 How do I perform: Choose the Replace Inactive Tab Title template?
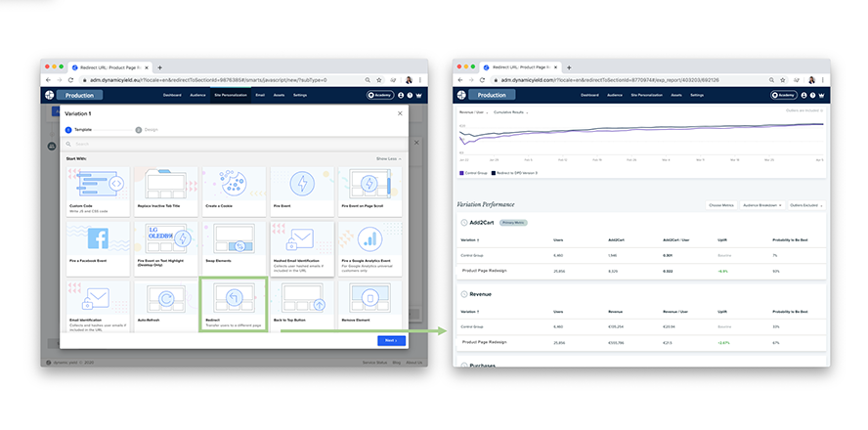tap(166, 192)
